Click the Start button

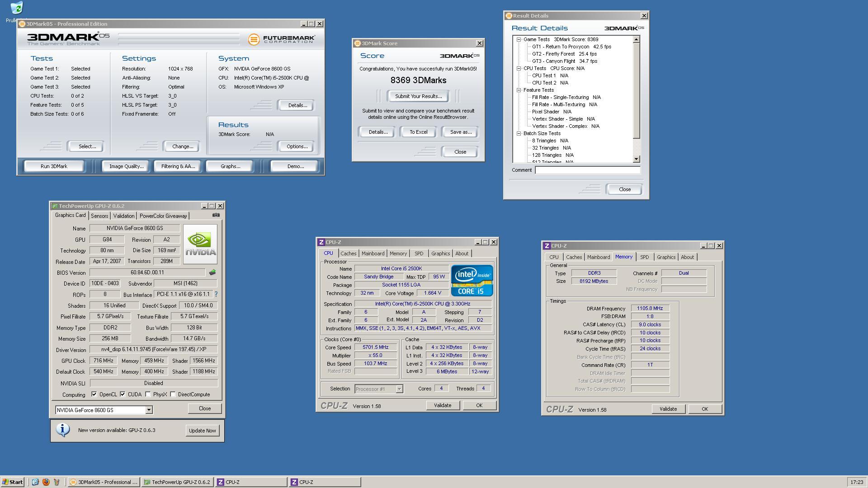pyautogui.click(x=12, y=482)
